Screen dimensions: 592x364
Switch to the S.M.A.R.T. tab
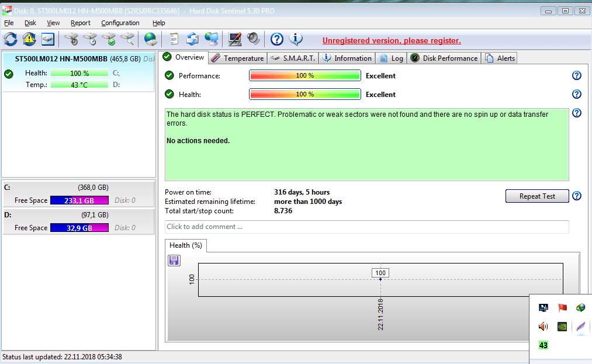point(293,58)
